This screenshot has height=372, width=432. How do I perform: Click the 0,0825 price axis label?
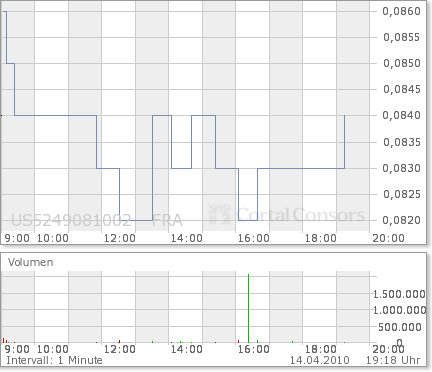(402, 194)
